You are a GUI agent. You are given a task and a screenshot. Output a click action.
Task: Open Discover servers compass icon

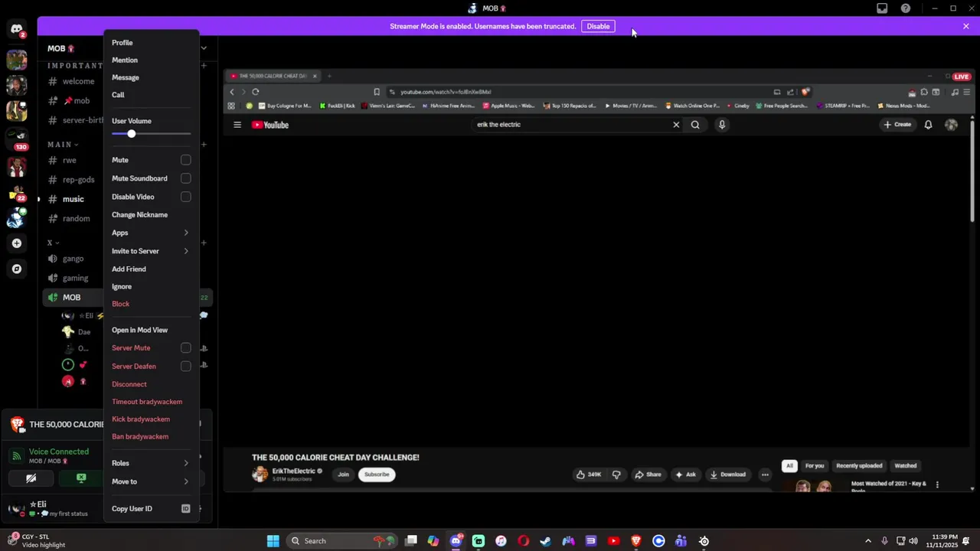coord(17,269)
